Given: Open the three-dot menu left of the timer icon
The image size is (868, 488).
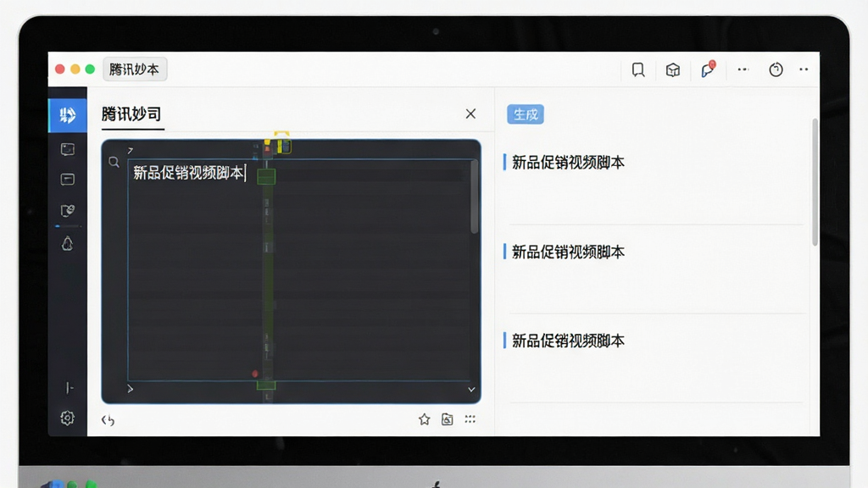Looking at the screenshot, I should pyautogui.click(x=743, y=69).
